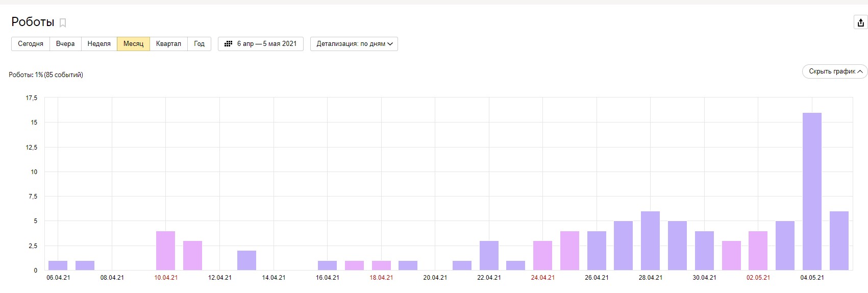Click the bar at 28.04.21
This screenshot has width=868, height=293.
point(650,241)
